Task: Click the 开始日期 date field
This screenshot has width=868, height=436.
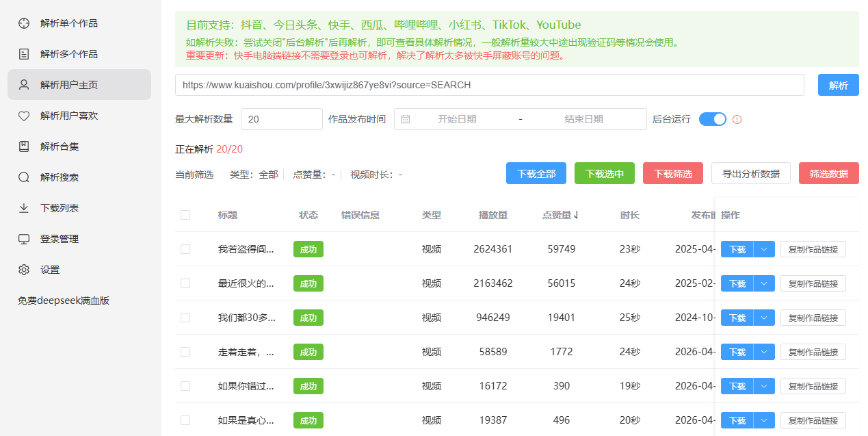Action: click(457, 119)
